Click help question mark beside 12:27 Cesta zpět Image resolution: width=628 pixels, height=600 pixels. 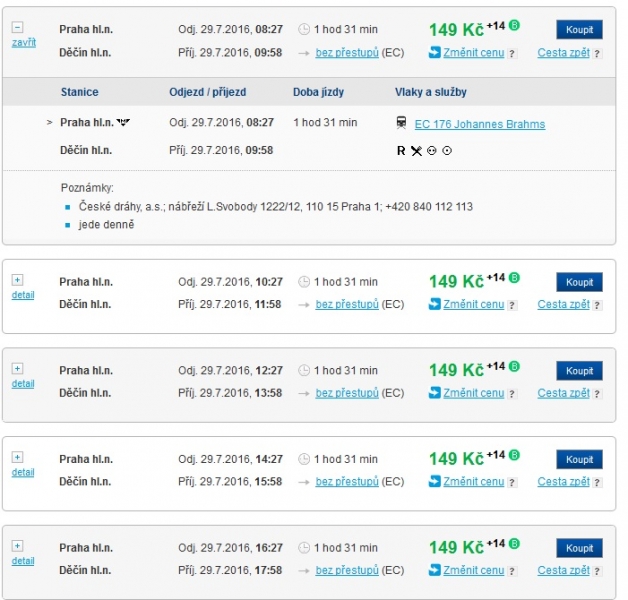click(597, 394)
